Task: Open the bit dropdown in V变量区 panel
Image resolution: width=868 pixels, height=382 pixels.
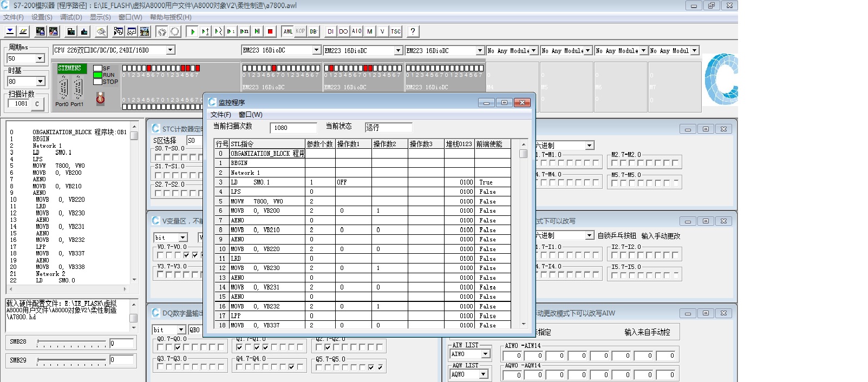Action: click(x=182, y=238)
